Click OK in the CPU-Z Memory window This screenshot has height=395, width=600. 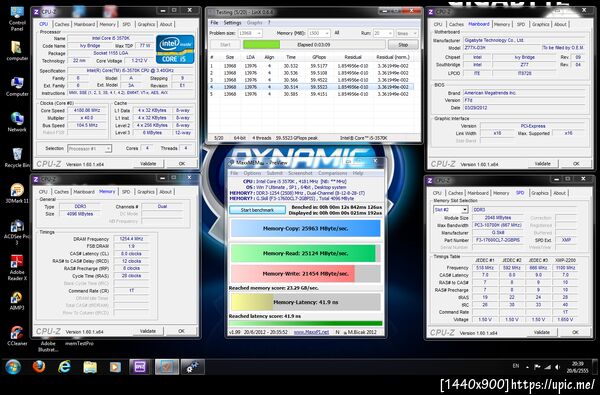tap(181, 331)
